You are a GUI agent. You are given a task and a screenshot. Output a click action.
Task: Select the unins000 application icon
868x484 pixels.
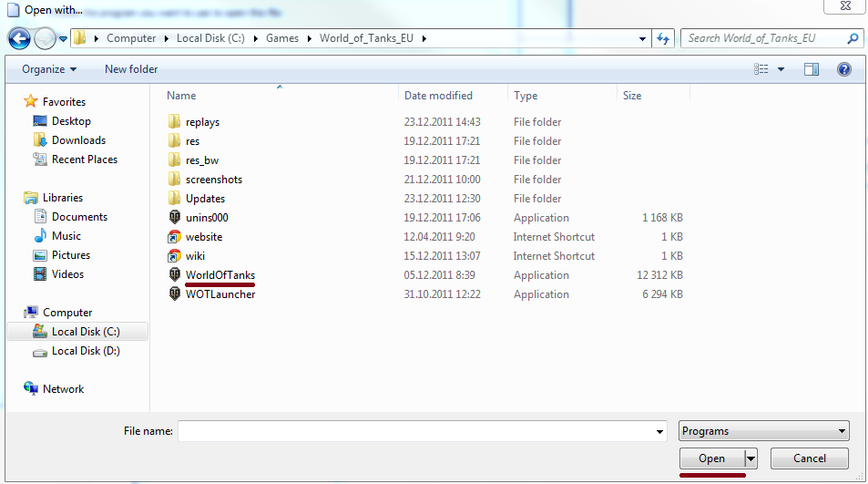[174, 217]
